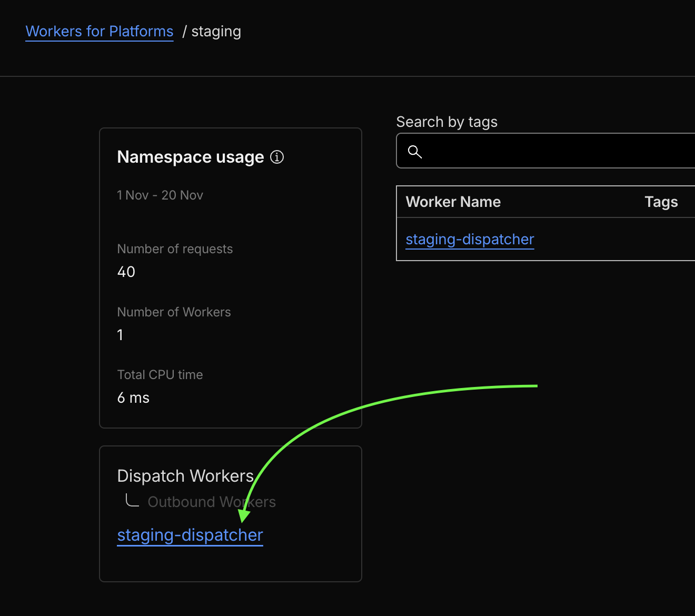
Task: Click the Worker Name column header
Action: coord(453,202)
